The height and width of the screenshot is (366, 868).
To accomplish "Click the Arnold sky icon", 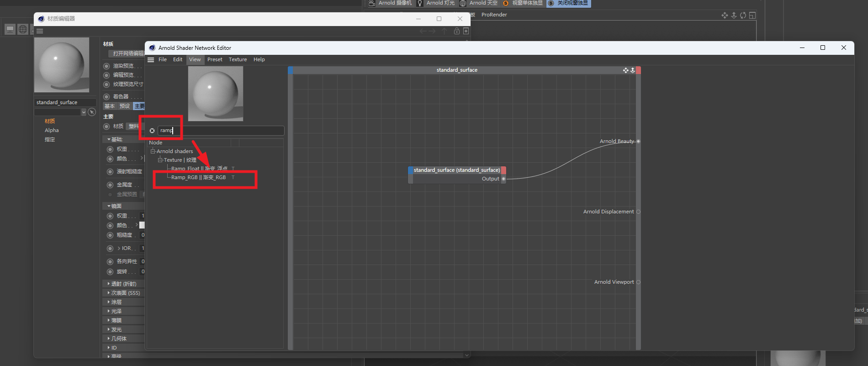I will pos(463,3).
